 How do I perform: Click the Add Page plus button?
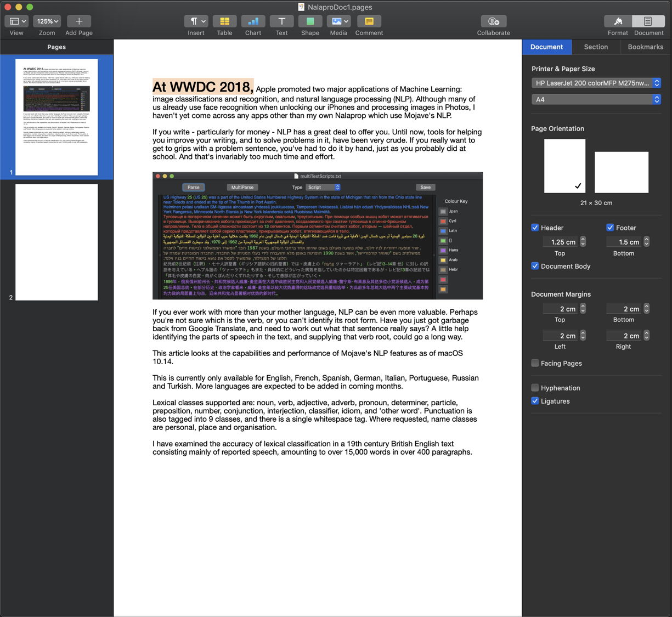tap(79, 21)
